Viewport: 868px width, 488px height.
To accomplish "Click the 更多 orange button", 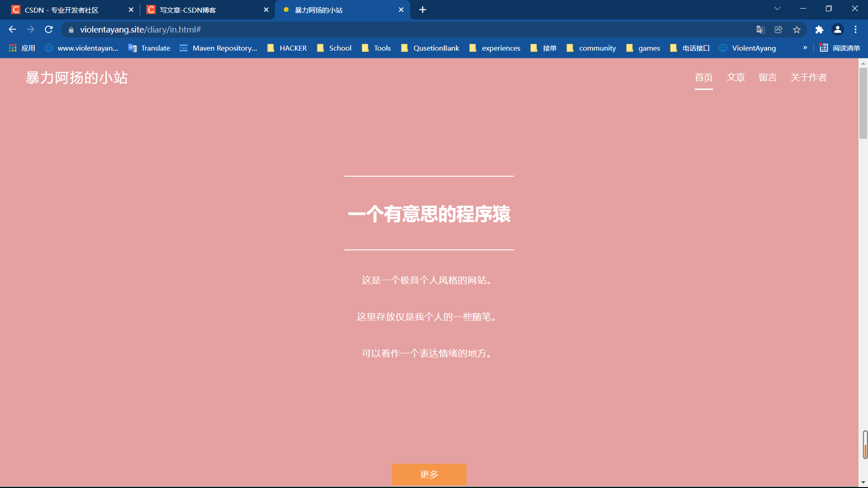I will click(x=429, y=474).
